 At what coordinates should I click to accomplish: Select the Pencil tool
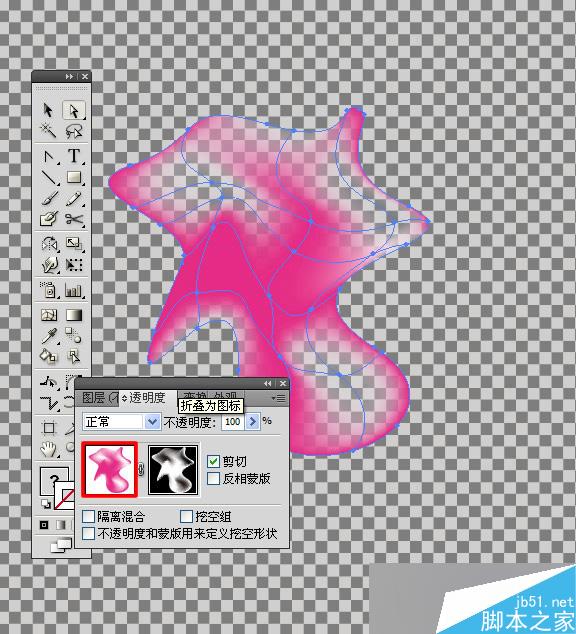(x=74, y=198)
